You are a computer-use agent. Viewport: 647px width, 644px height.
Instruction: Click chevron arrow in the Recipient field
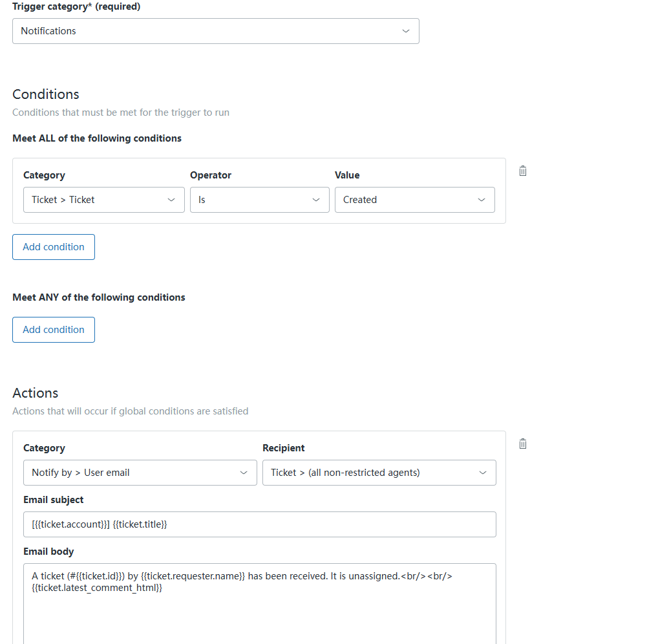coord(483,473)
